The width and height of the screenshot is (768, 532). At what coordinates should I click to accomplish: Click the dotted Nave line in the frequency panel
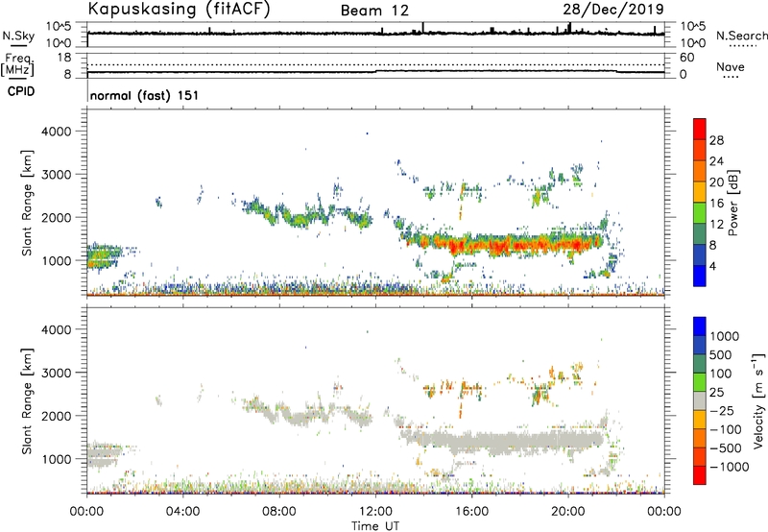[375, 64]
